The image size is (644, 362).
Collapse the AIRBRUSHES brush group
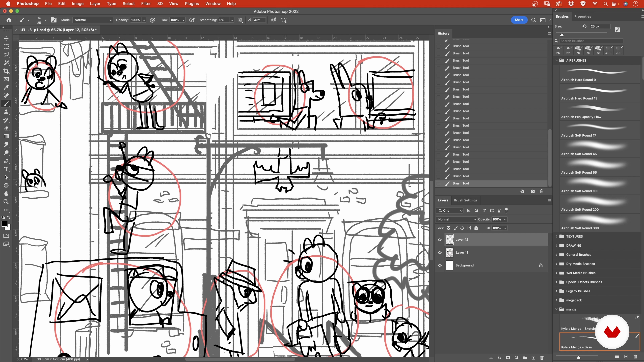556,61
